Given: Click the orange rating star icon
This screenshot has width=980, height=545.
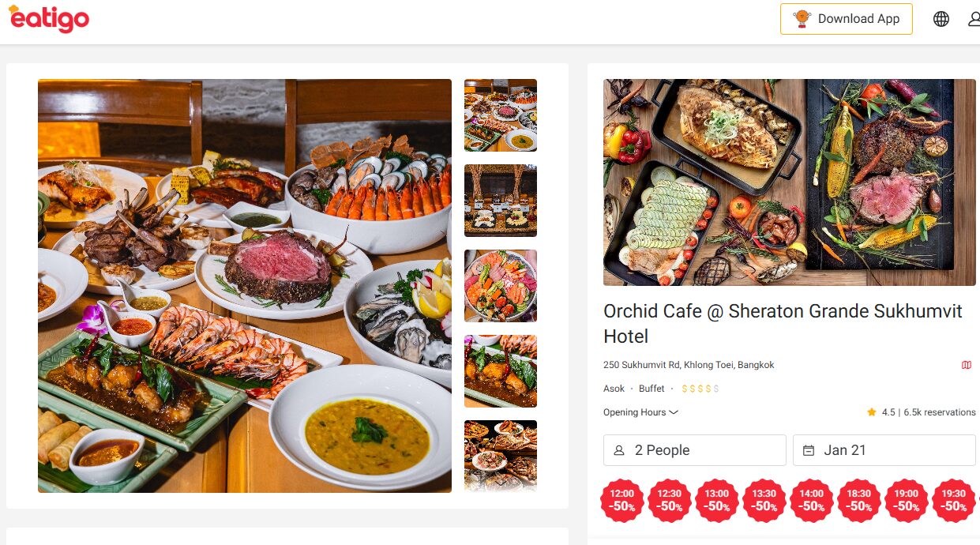Looking at the screenshot, I should pos(872,412).
